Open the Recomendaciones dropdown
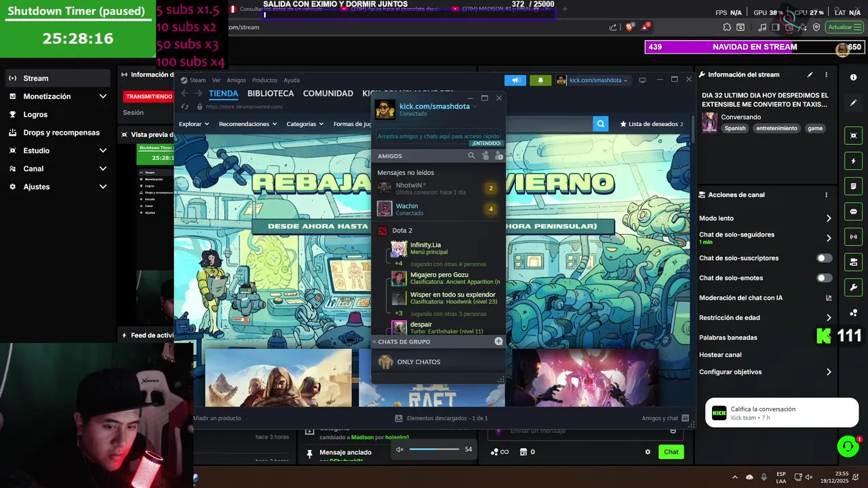The image size is (868, 488). (248, 124)
